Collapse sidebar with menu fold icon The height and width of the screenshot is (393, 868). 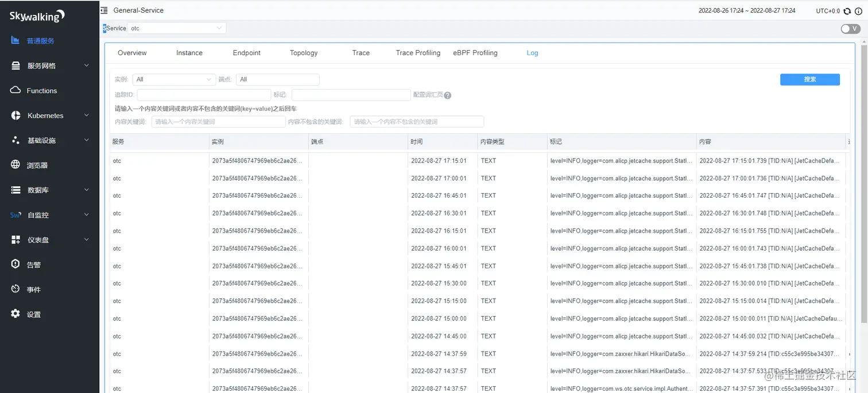104,10
